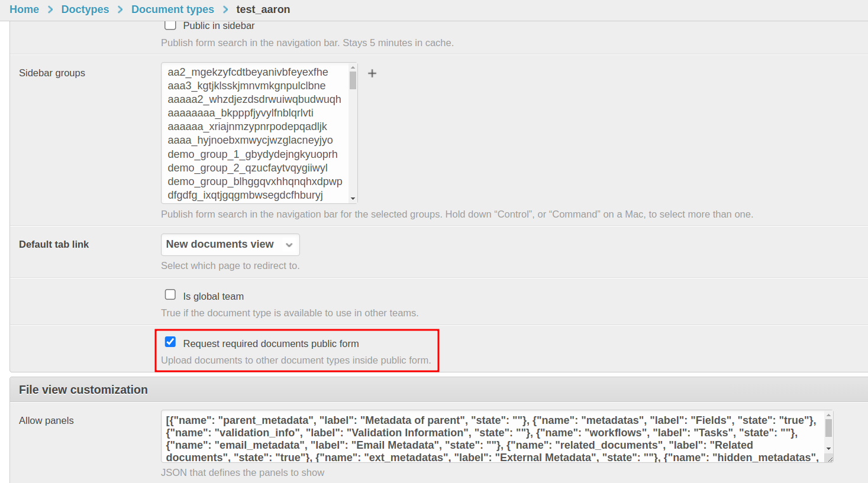868x483 pixels.
Task: Check the Is global team option
Action: pyautogui.click(x=170, y=295)
